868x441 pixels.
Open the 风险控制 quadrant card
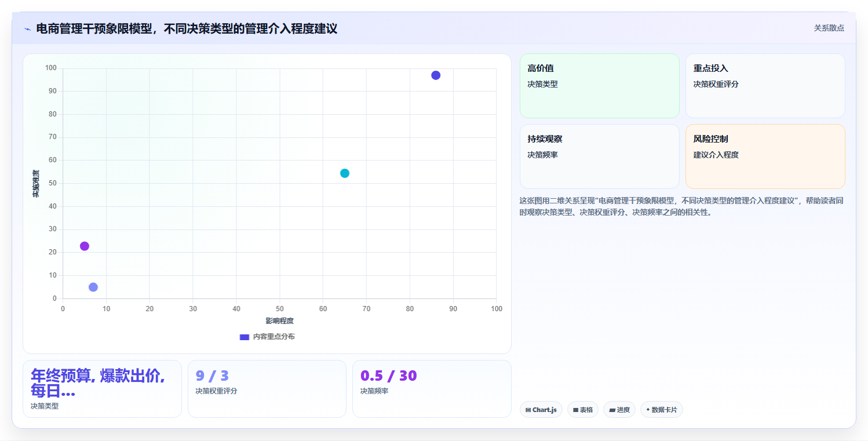[765, 156]
